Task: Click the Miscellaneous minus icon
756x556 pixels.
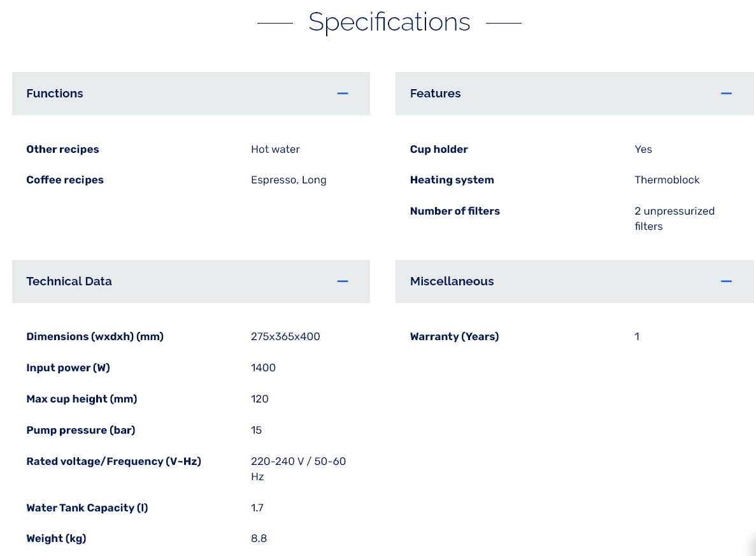Action: click(726, 282)
